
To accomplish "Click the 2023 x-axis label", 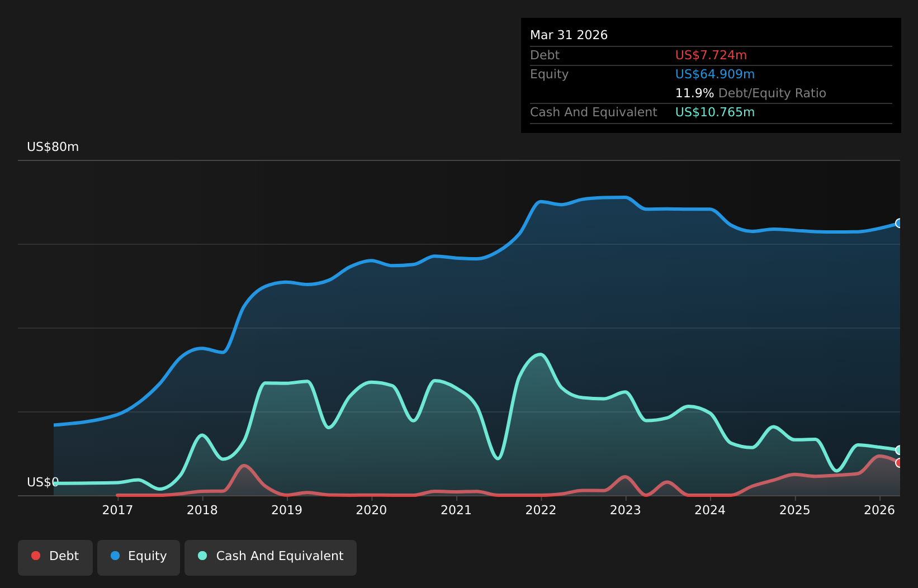I will [626, 510].
